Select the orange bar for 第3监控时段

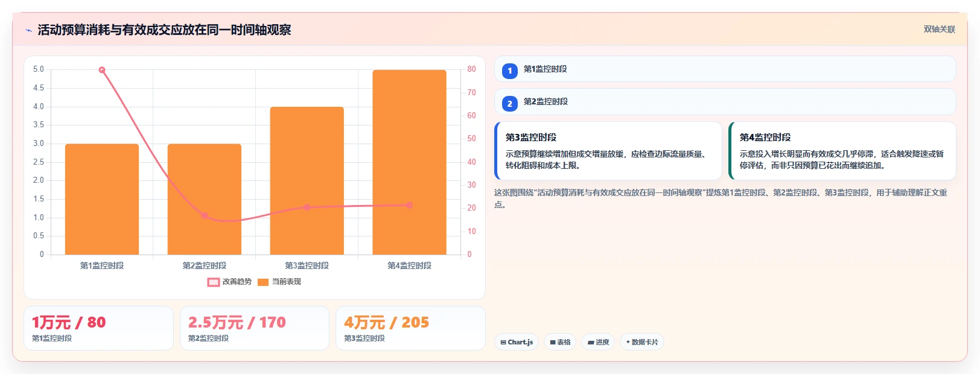tap(307, 180)
